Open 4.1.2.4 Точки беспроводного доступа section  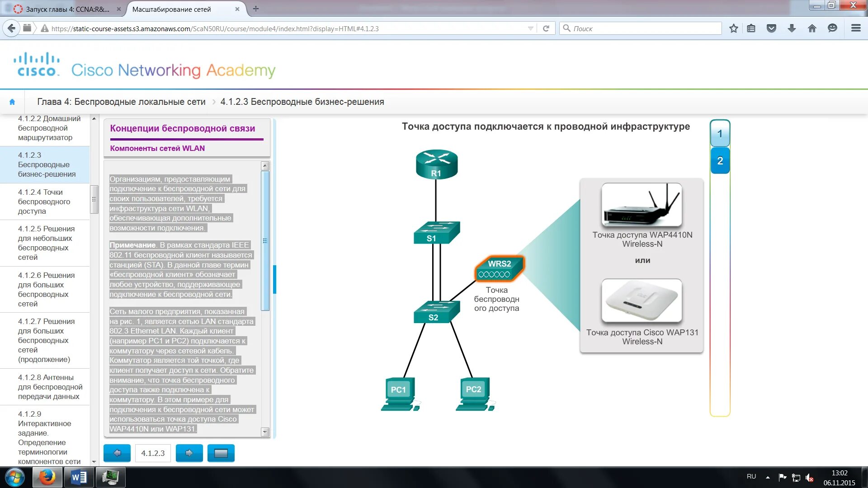tap(44, 202)
